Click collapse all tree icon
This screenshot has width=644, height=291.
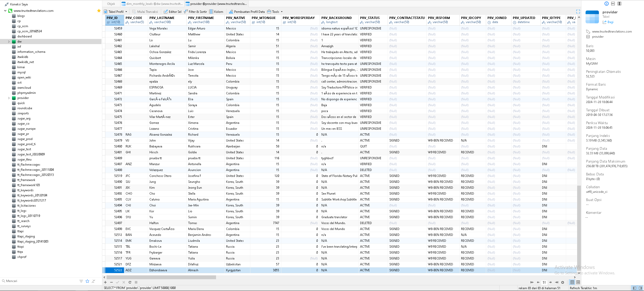(94, 281)
